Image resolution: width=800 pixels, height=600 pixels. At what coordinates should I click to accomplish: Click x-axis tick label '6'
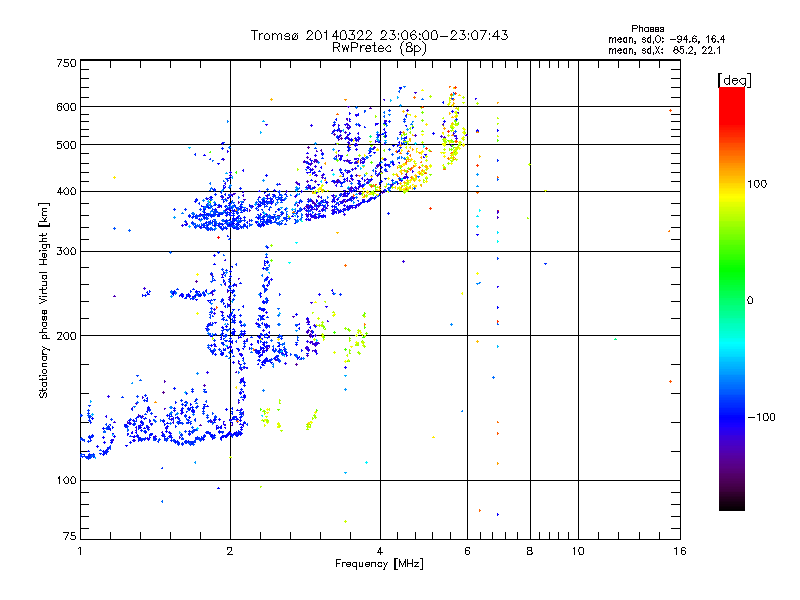tap(467, 551)
